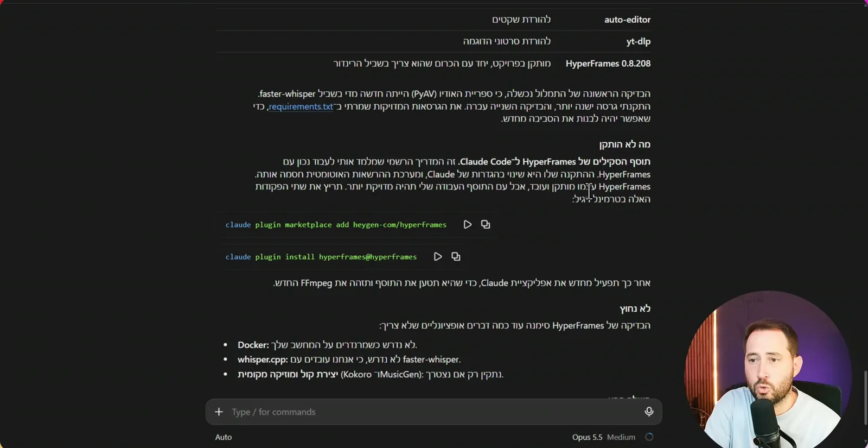Click the 'claude plugin marketplace add' code text

[336, 224]
